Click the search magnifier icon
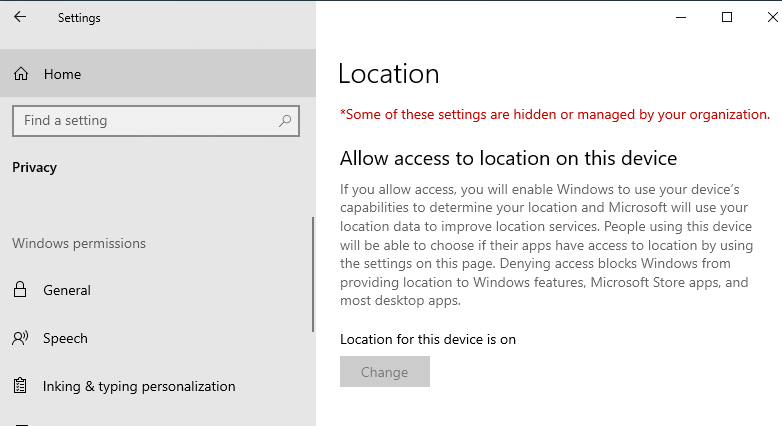Screen dimensions: 782x426 point(285,121)
